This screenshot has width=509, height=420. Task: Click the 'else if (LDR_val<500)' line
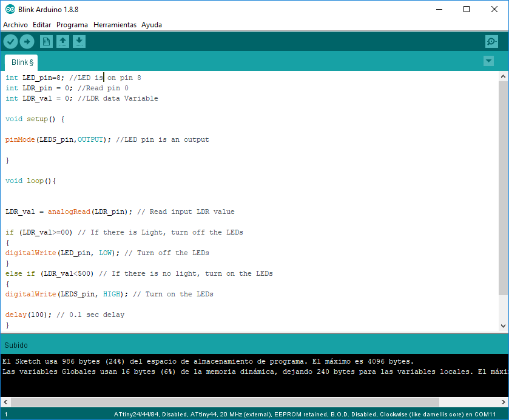pyautogui.click(x=139, y=274)
